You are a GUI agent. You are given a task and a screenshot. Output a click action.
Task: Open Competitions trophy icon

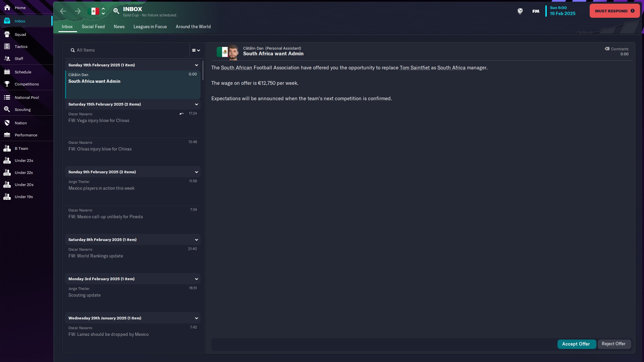tap(7, 84)
